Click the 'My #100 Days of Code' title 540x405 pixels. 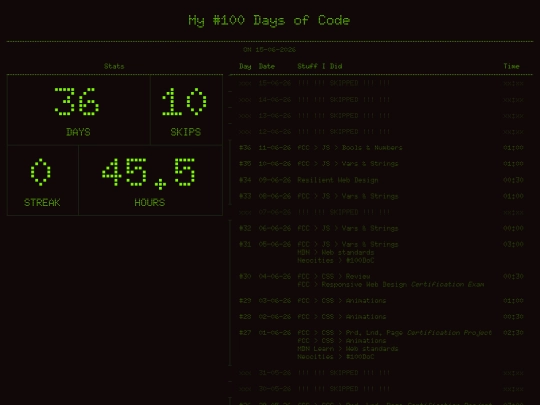point(269,20)
